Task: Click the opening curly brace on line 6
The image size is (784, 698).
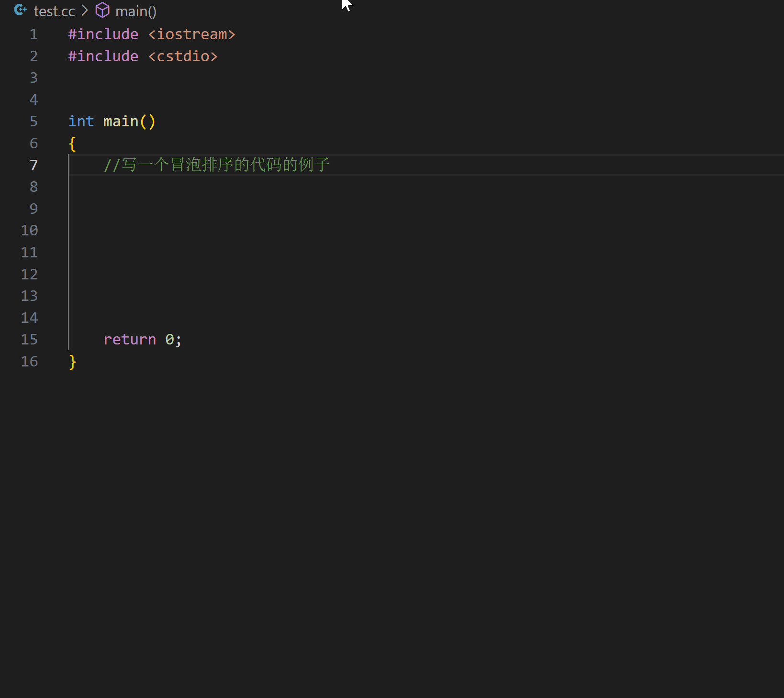Action: click(72, 144)
